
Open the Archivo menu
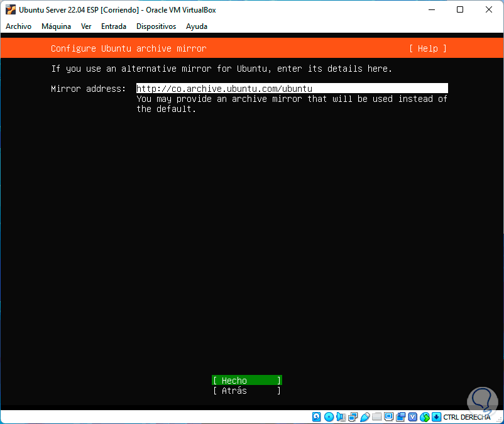pos(19,26)
